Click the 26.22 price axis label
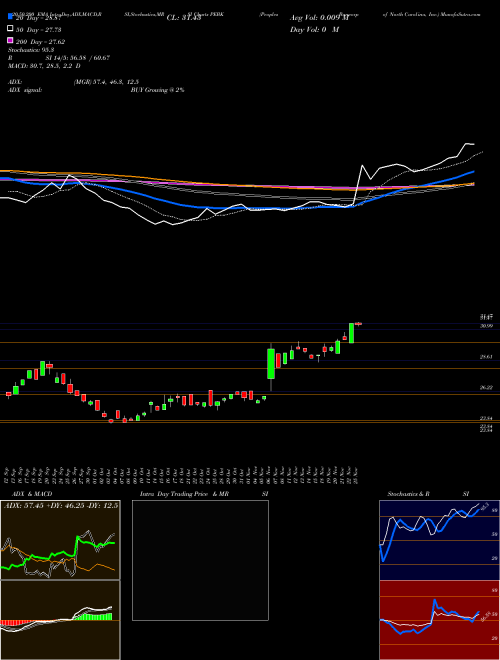This screenshot has width=500, height=660. tap(486, 387)
